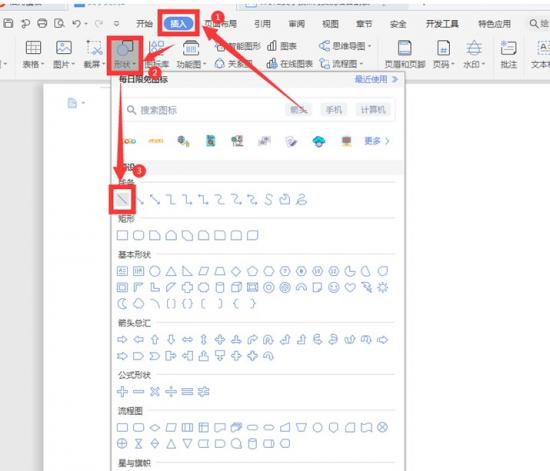
Task: Choose the oval basic shape
Action: click(155, 271)
